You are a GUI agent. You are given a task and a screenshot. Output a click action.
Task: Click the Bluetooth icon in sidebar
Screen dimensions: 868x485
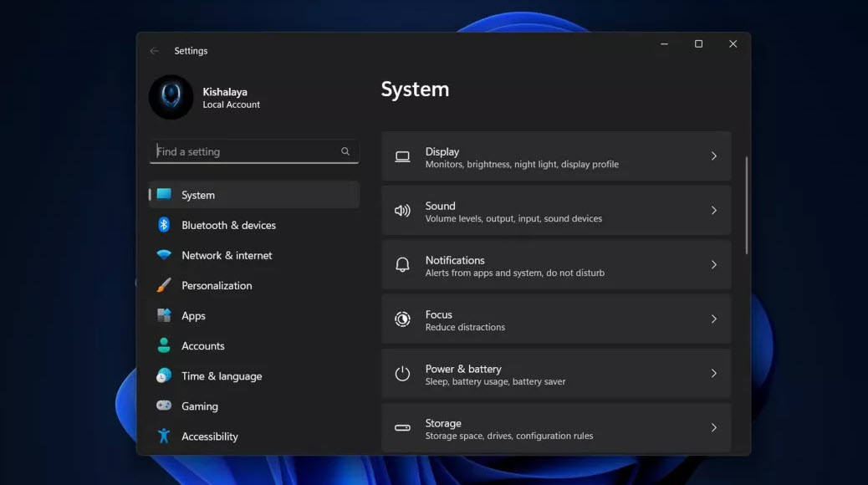[164, 225]
